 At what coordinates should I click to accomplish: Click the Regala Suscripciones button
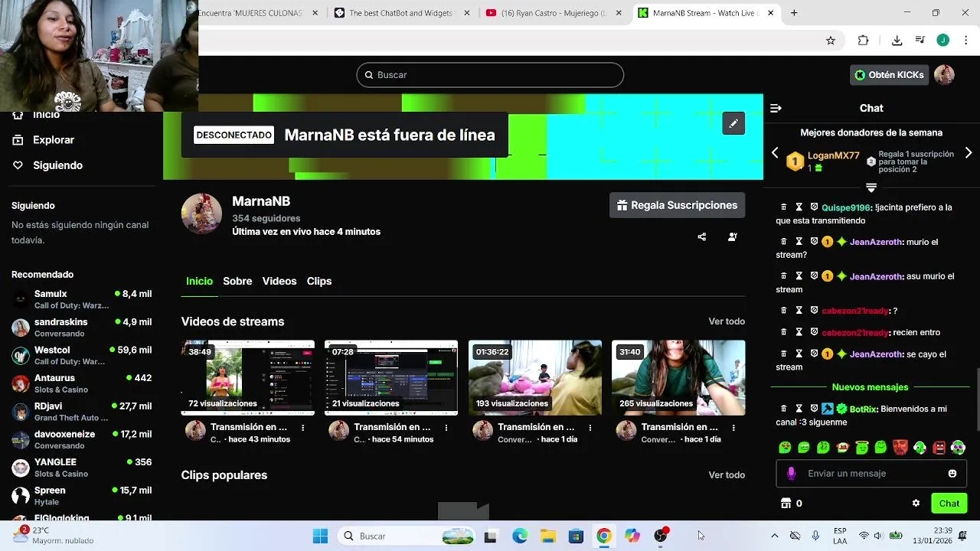click(x=678, y=205)
